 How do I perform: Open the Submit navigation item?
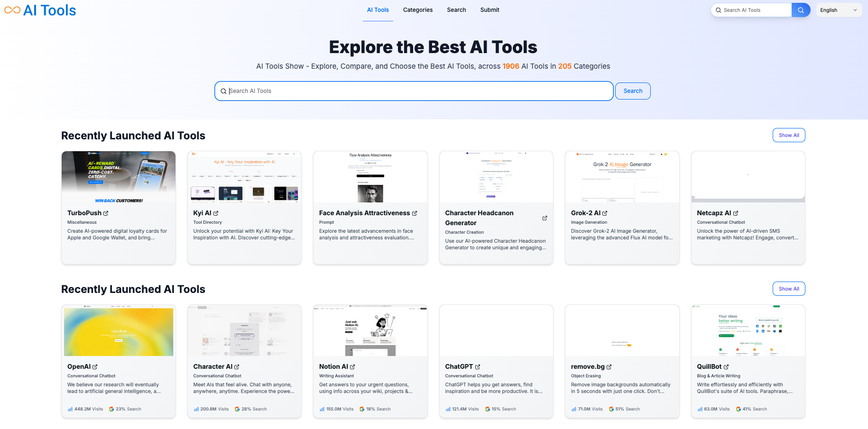pyautogui.click(x=490, y=10)
